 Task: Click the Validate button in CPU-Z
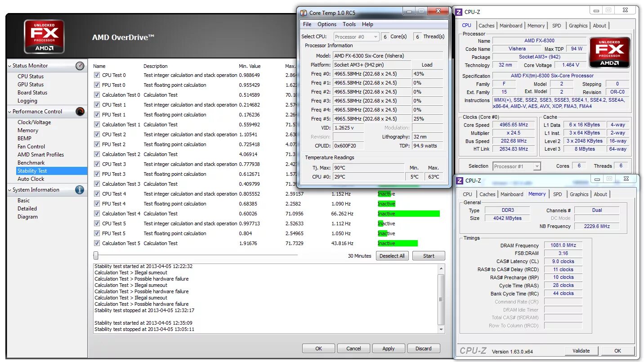(x=581, y=350)
